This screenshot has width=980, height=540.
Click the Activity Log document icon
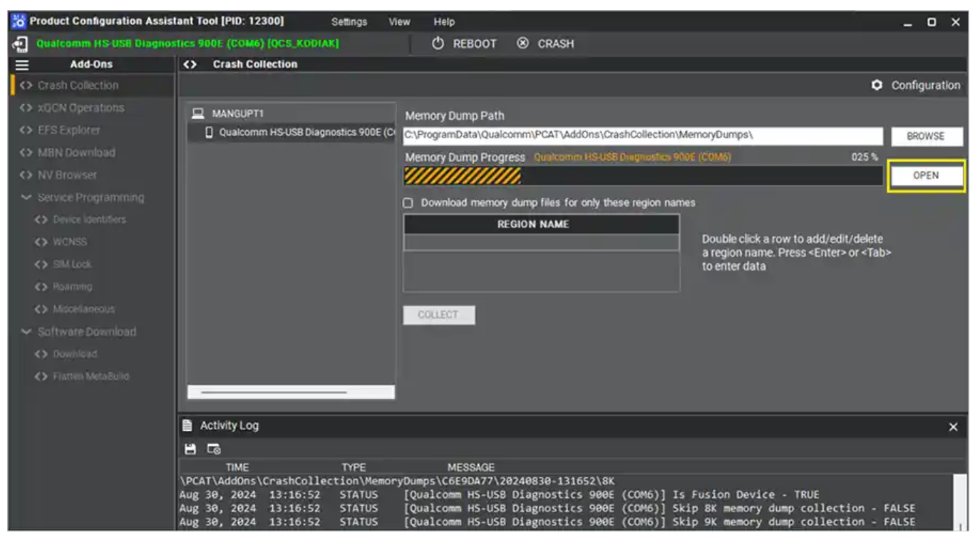click(x=187, y=426)
